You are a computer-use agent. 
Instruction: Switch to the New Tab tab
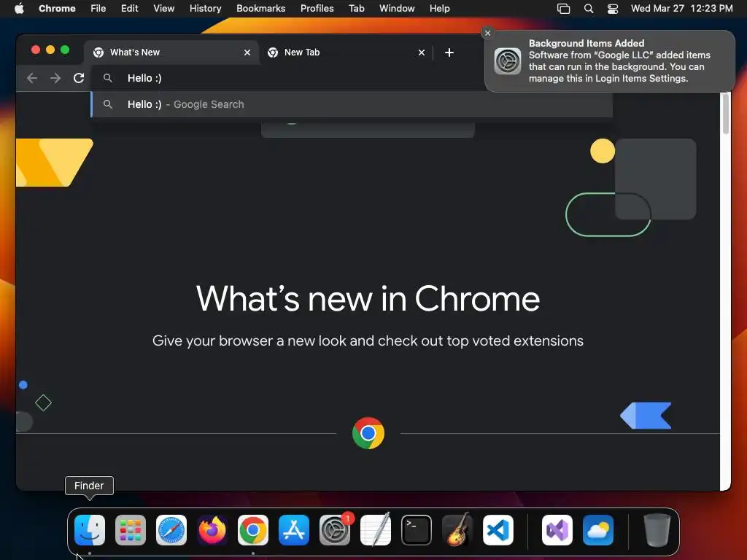(x=347, y=52)
